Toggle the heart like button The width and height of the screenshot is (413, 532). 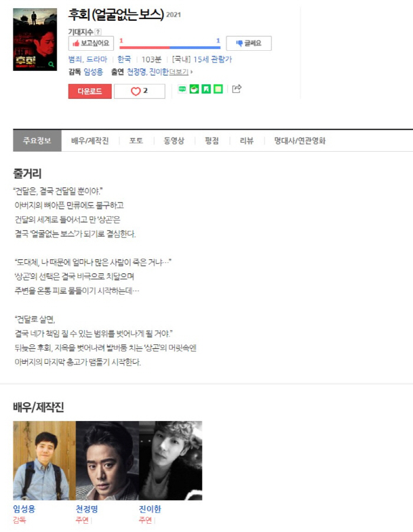[x=139, y=91]
